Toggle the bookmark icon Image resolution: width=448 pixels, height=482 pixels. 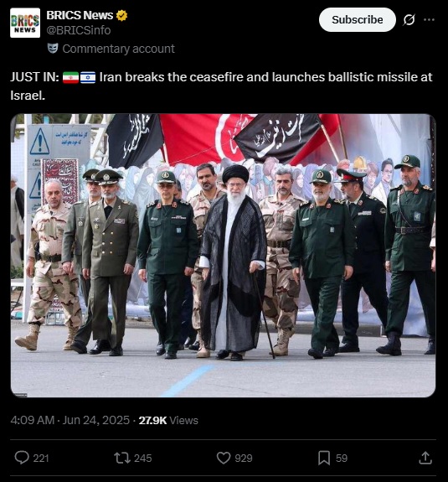pyautogui.click(x=324, y=458)
